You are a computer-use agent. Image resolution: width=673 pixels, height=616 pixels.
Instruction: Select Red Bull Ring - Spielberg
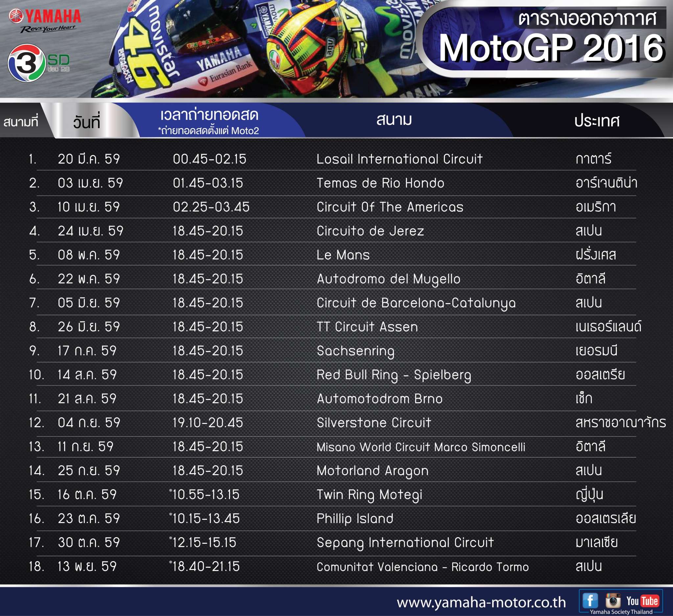tap(394, 376)
